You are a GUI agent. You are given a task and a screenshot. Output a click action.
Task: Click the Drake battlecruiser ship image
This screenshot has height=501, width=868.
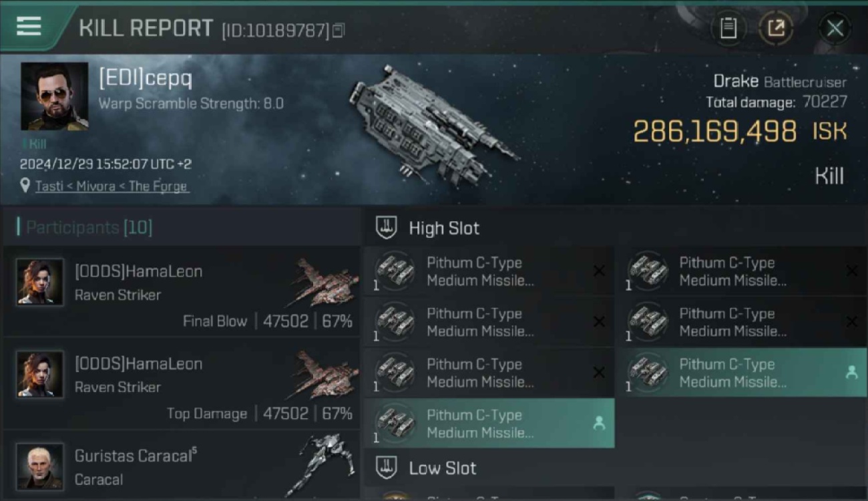(x=434, y=124)
